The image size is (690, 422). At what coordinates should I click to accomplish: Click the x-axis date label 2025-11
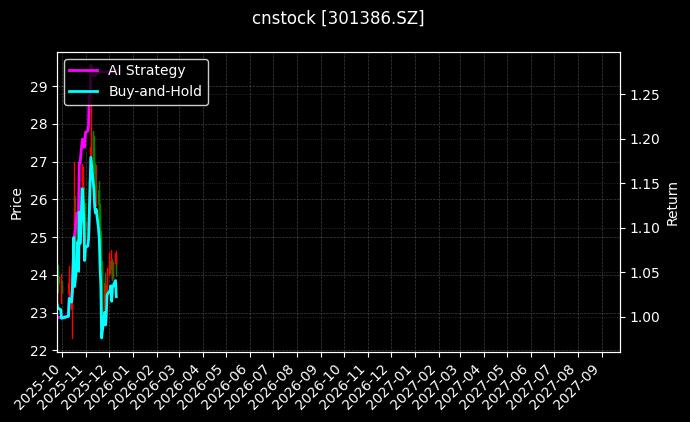click(62, 386)
